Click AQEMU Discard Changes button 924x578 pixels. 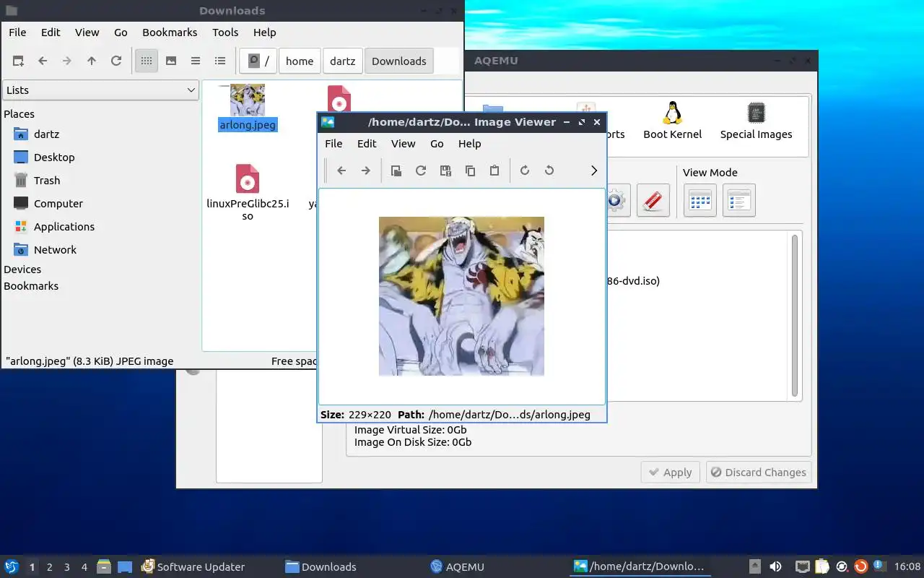(758, 472)
